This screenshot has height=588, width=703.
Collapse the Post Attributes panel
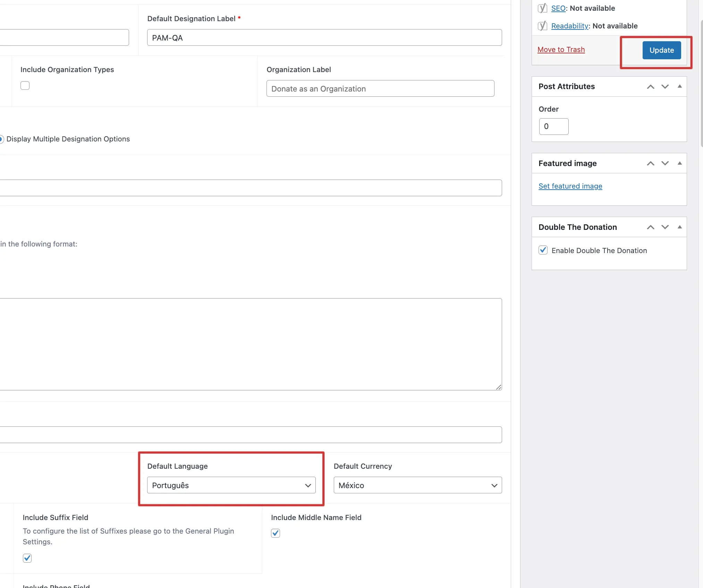(679, 86)
